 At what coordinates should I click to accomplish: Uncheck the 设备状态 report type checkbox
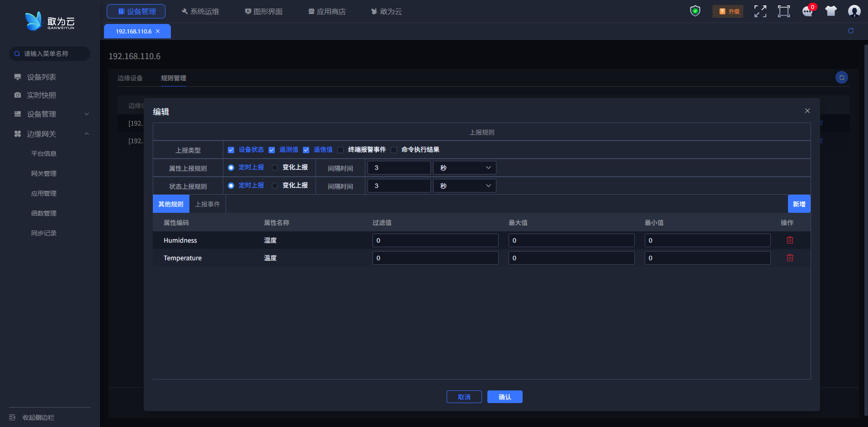231,150
